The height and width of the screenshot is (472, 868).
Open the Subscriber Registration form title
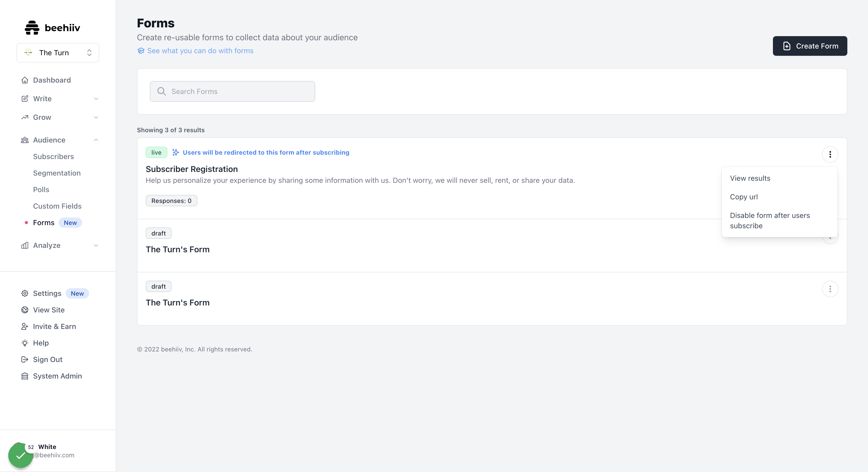(x=192, y=169)
